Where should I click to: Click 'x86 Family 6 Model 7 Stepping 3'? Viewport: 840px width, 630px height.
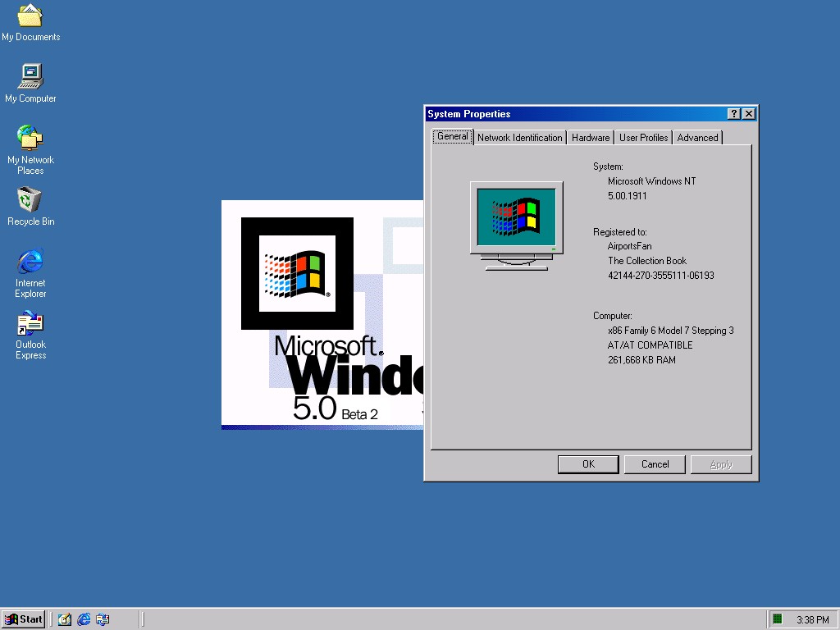pos(671,331)
